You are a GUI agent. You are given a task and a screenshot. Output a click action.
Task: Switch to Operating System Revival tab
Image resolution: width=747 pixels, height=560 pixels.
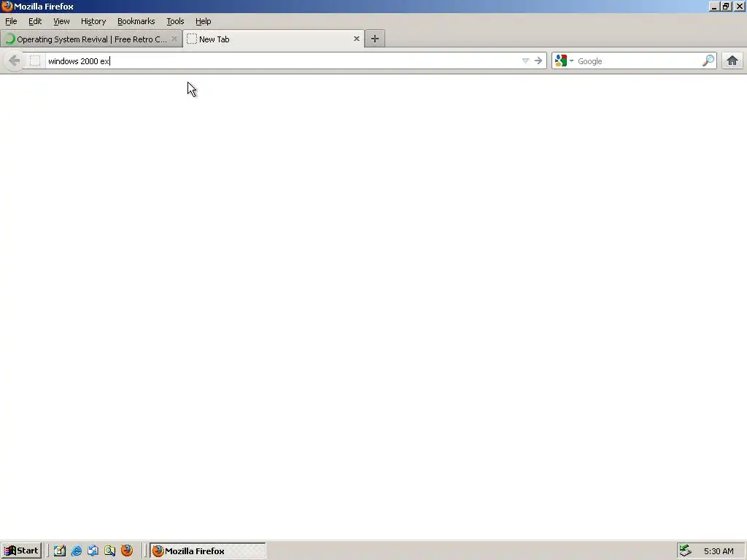click(91, 39)
